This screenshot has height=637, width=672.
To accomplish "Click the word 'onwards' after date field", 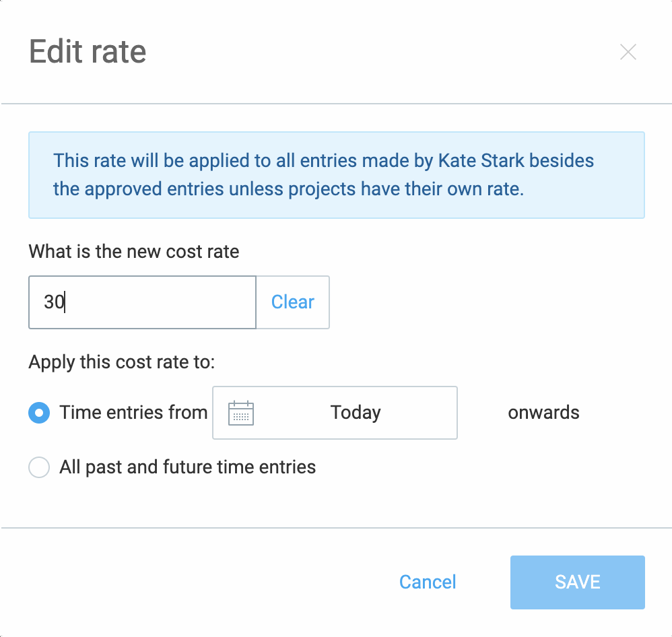I will (x=543, y=412).
